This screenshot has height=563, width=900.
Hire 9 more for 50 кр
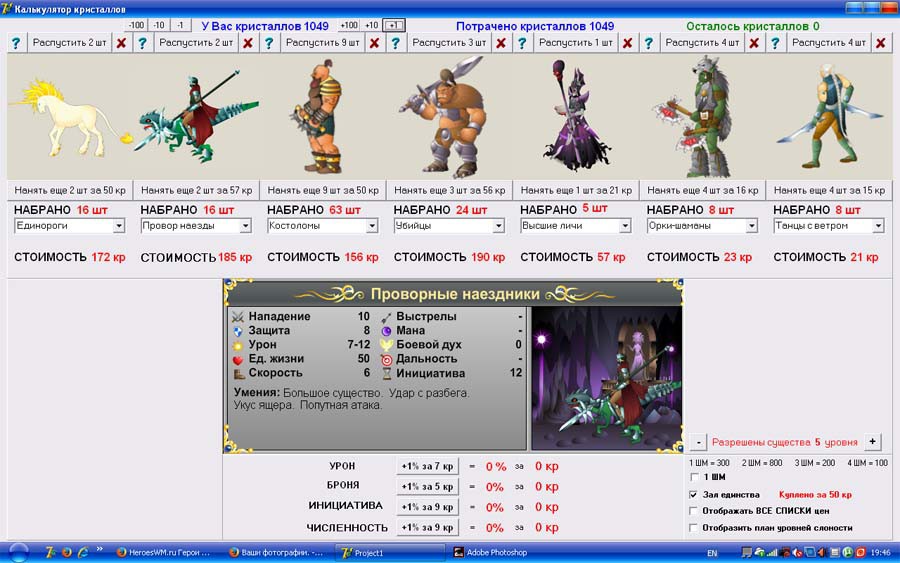(x=323, y=190)
